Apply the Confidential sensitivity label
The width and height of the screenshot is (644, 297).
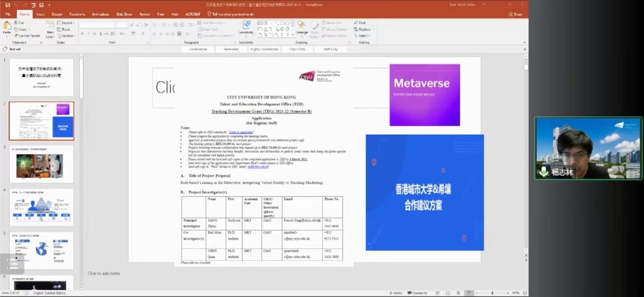point(198,49)
